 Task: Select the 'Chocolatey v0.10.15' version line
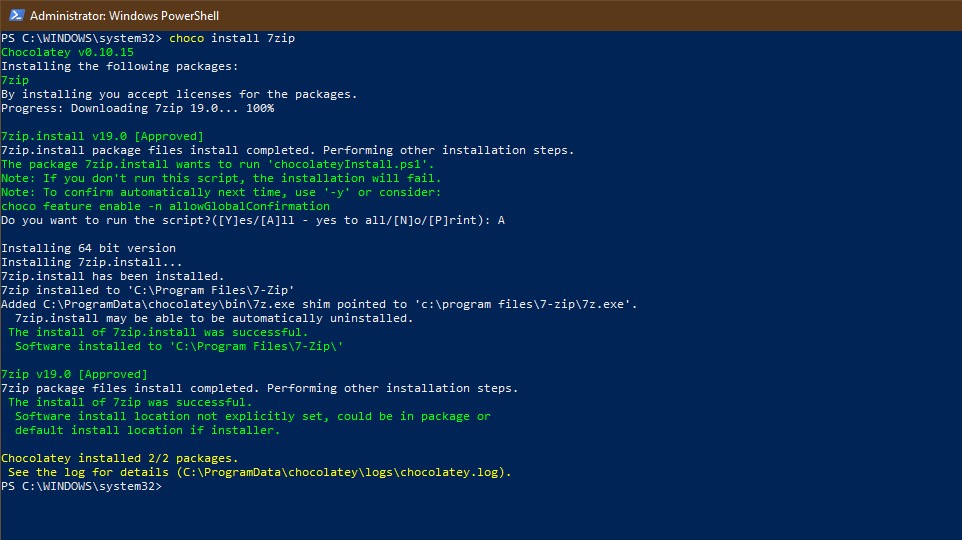click(67, 52)
